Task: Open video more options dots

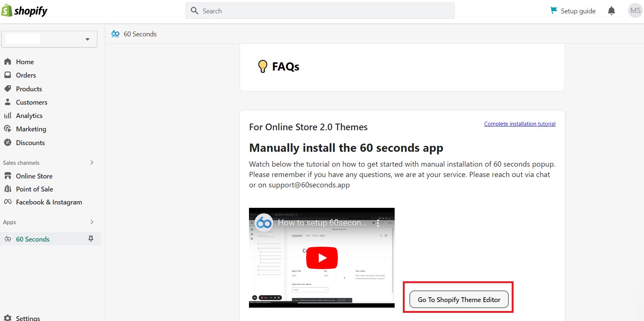Action: (378, 223)
